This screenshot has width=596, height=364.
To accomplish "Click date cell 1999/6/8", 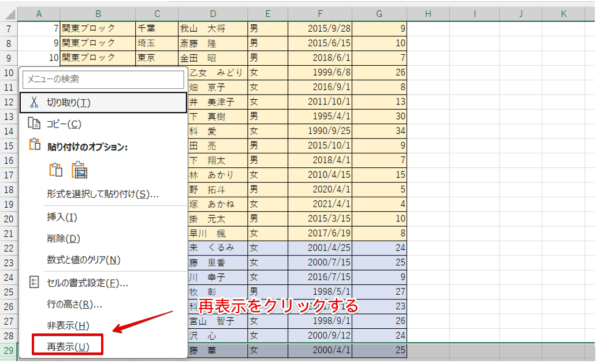I will click(320, 73).
